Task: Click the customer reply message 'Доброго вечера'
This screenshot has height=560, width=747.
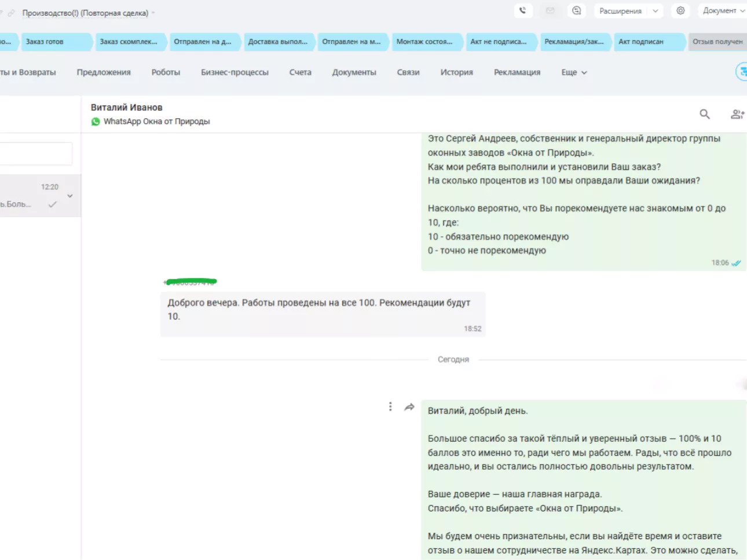Action: pos(323,314)
